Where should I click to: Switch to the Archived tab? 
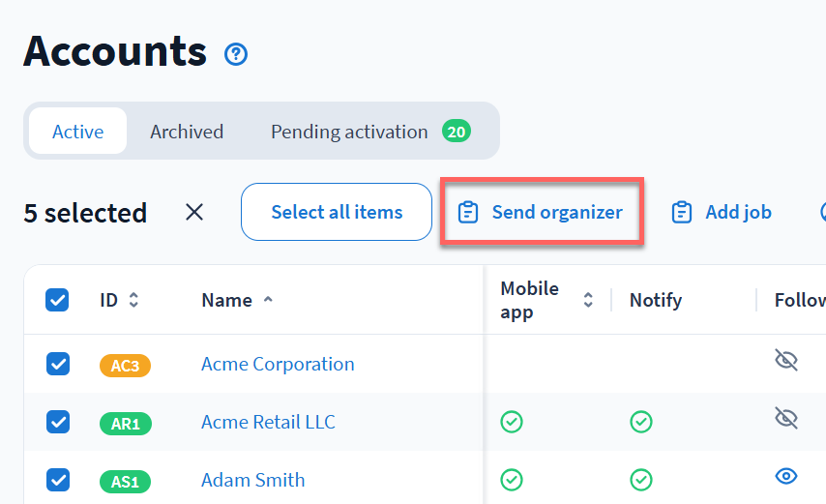[x=187, y=132]
